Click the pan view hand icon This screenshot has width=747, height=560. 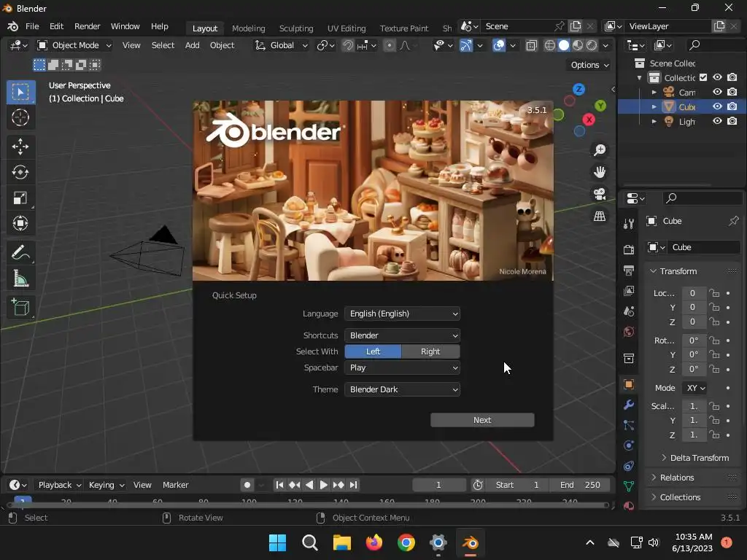600,172
